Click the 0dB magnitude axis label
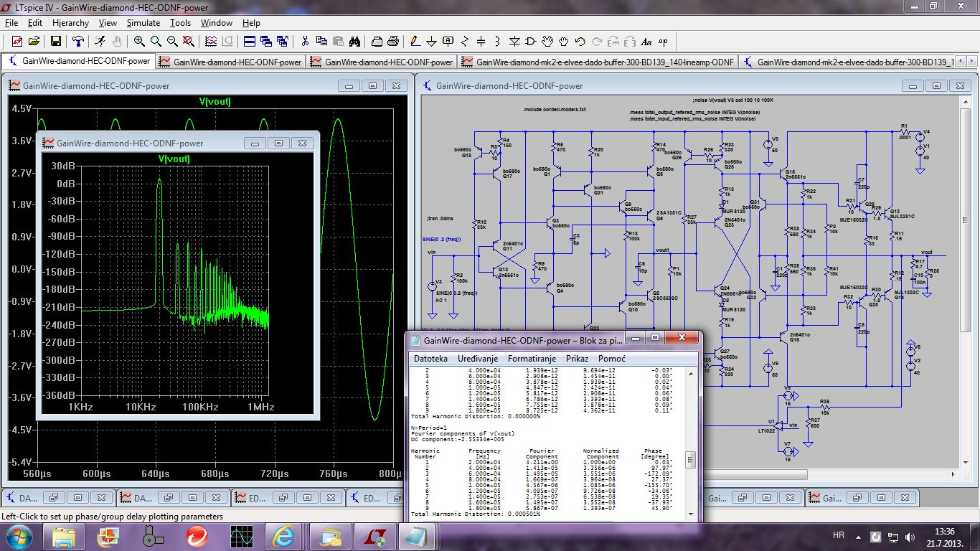 (65, 184)
